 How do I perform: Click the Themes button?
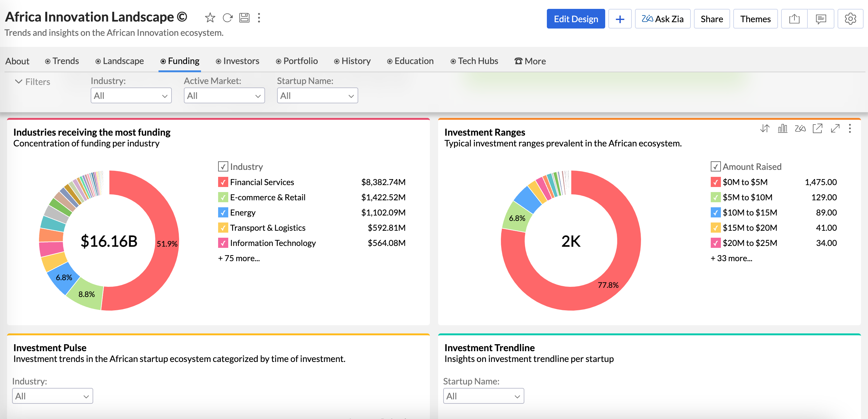coord(755,19)
